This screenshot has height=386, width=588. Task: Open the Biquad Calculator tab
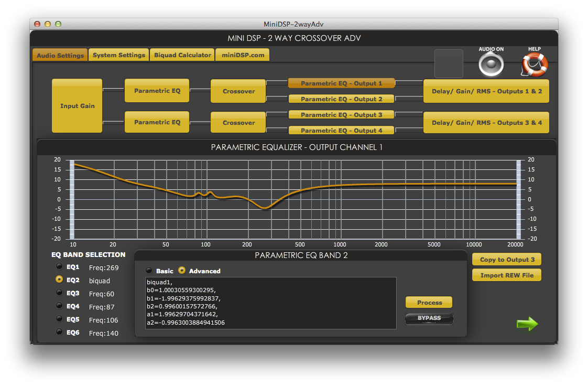pyautogui.click(x=182, y=55)
